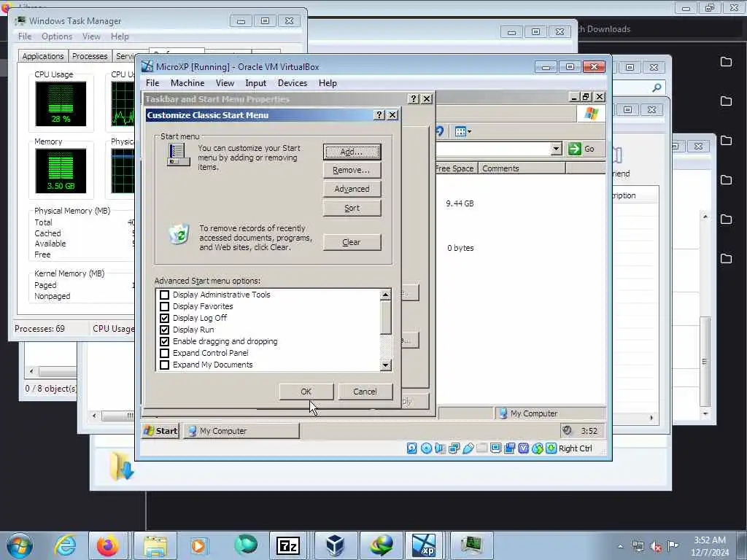Click the Comments column header

(522, 168)
